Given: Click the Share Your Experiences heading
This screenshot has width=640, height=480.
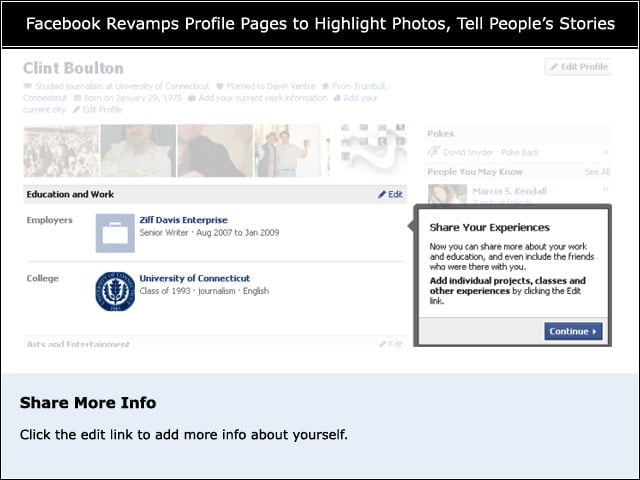Looking at the screenshot, I should click(x=489, y=227).
